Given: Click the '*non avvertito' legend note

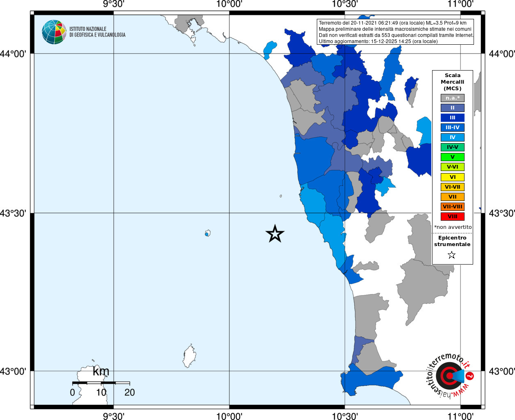Looking at the screenshot, I should pyautogui.click(x=453, y=227).
